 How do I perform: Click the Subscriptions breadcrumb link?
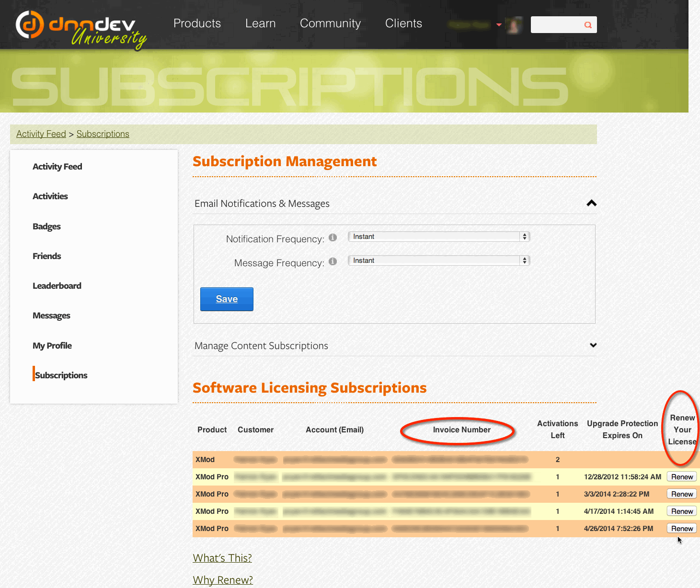(103, 134)
